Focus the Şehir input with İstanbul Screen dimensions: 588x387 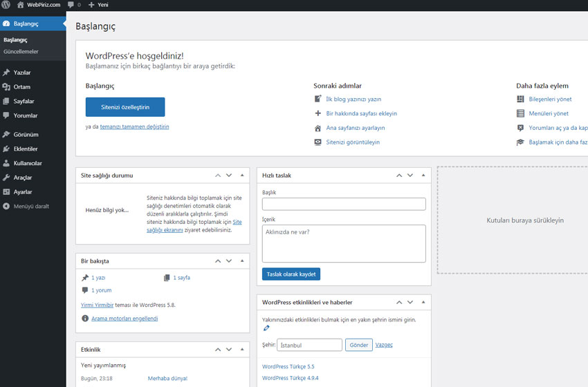click(x=309, y=345)
